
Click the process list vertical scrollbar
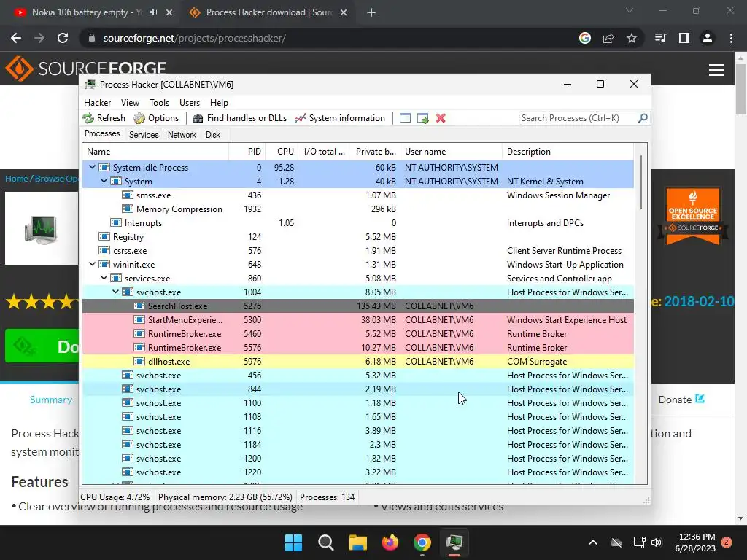click(640, 182)
